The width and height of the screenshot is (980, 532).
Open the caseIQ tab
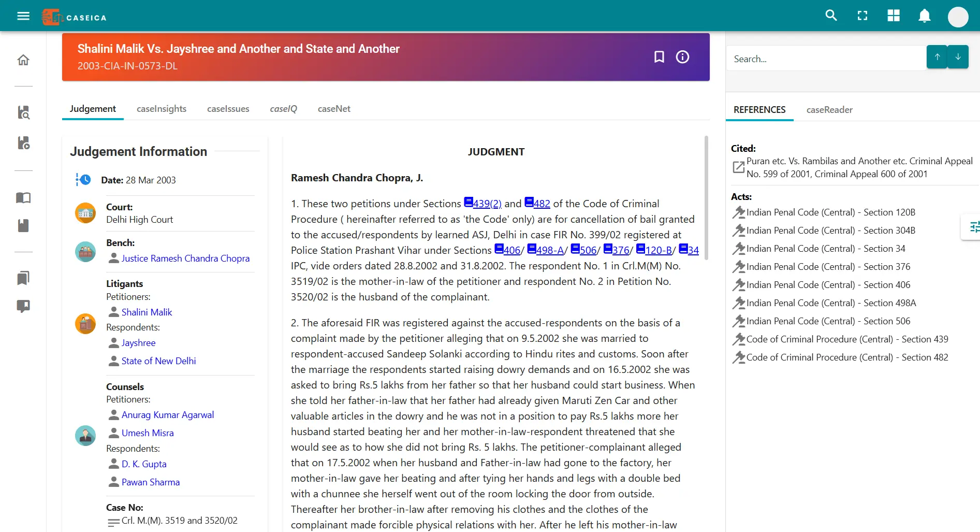[284, 109]
